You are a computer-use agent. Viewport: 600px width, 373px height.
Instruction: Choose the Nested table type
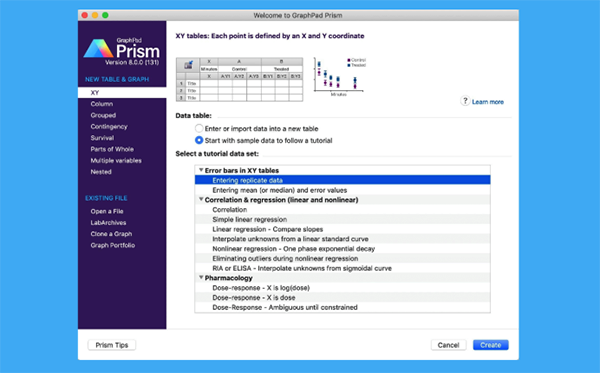[101, 172]
